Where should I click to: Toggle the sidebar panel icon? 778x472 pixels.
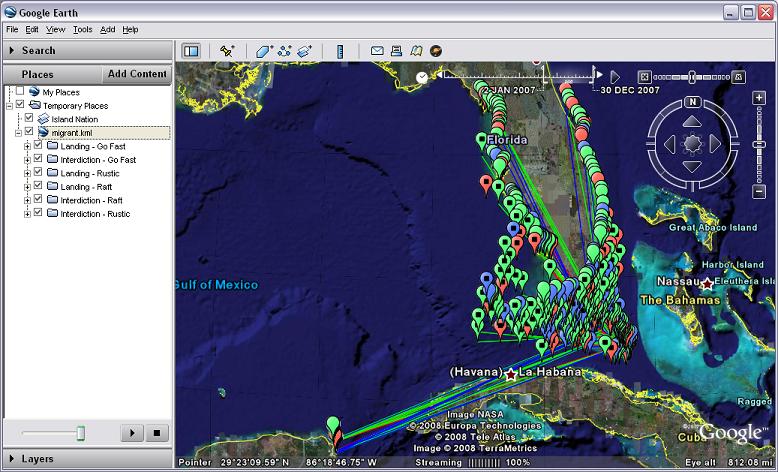pyautogui.click(x=191, y=50)
